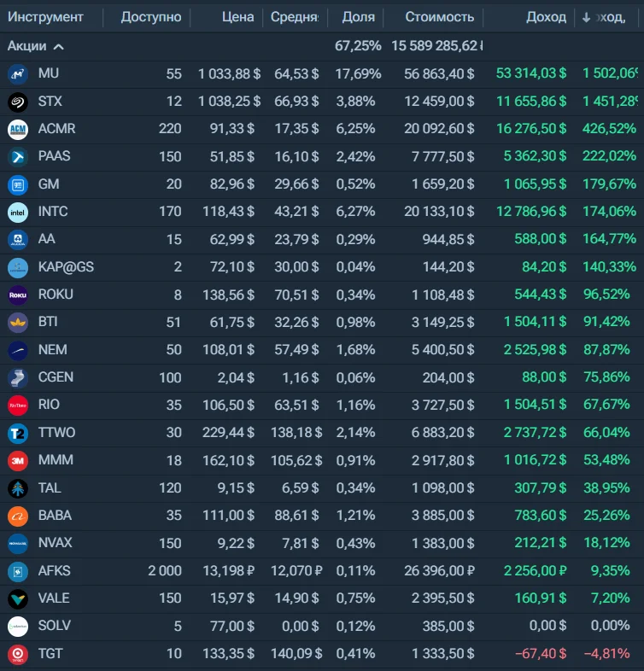
Task: Click ACMR return 426,52%
Action: pyautogui.click(x=609, y=128)
